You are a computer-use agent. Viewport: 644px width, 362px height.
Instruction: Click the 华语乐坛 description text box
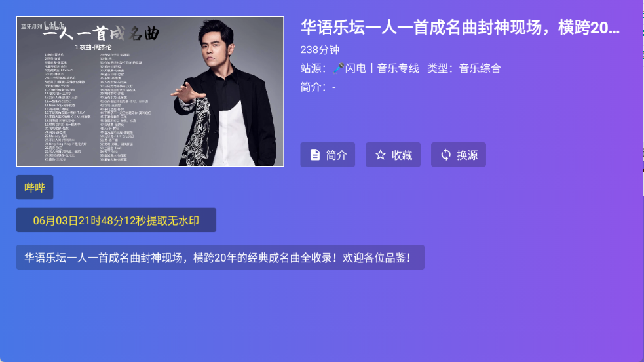tap(220, 257)
